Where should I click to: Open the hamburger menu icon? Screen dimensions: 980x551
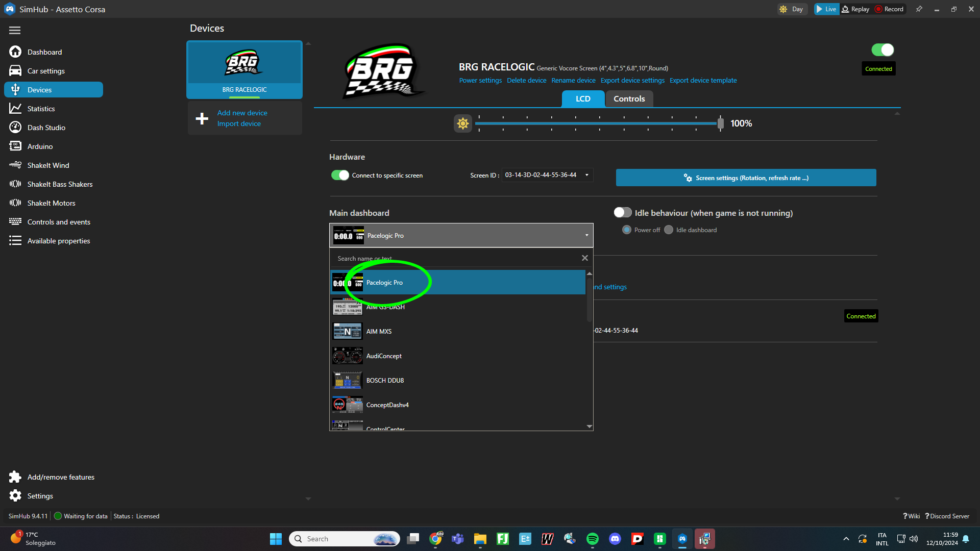tap(15, 31)
